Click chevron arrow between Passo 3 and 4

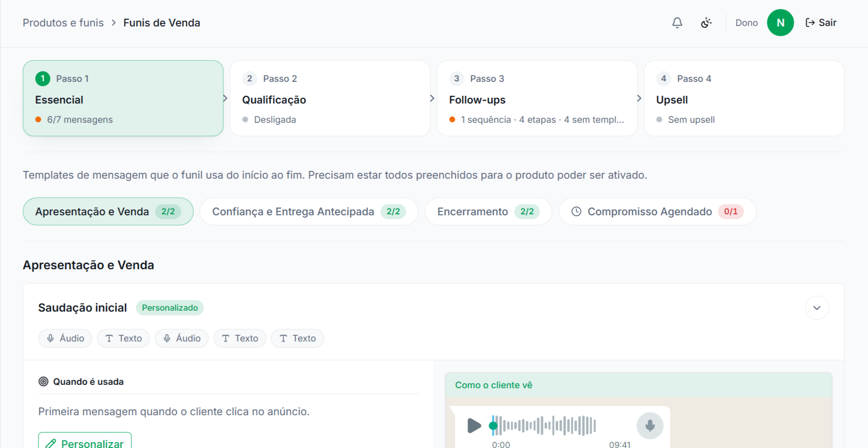tap(639, 98)
